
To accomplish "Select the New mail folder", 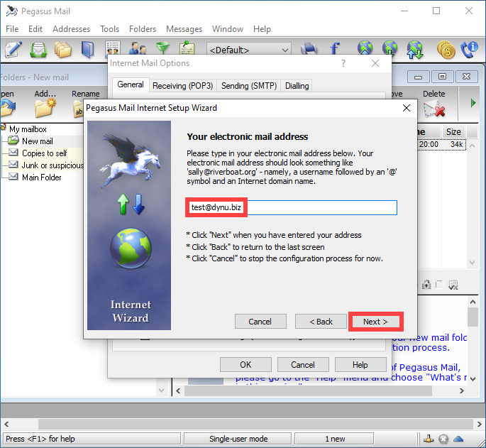I will click(37, 141).
